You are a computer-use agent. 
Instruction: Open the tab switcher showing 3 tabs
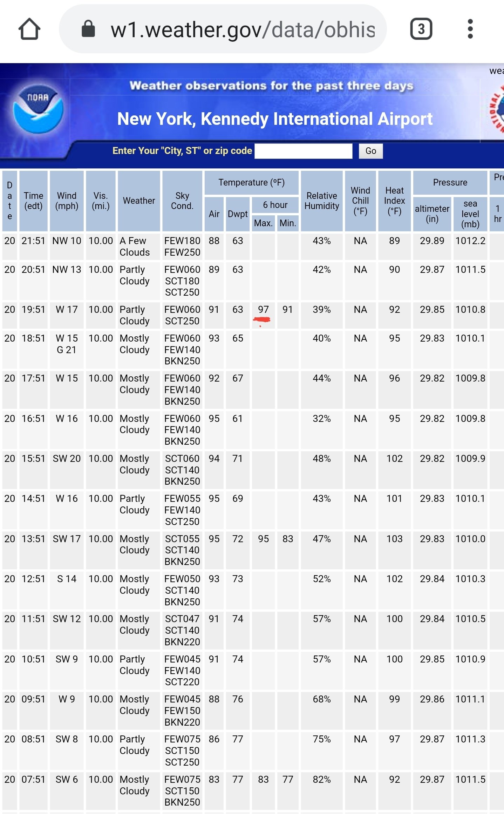[421, 29]
